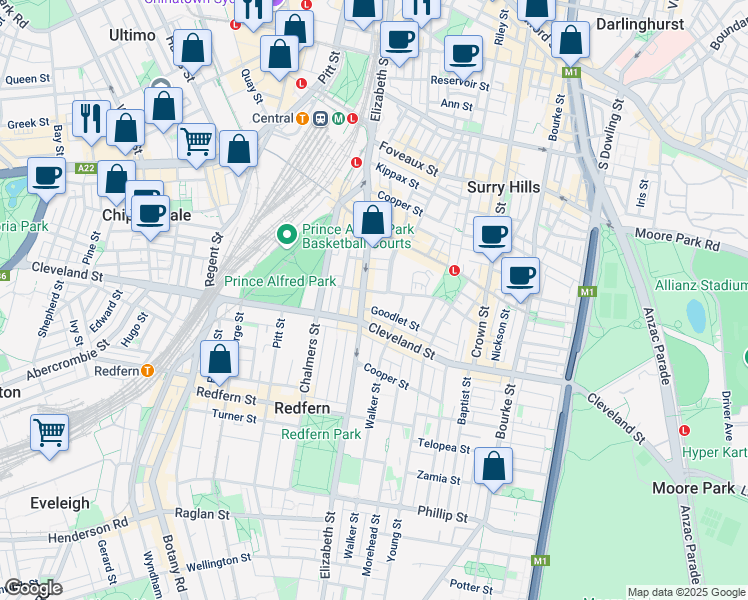Click the Hyper Kart label
The width and height of the screenshot is (748, 600).
point(715,453)
